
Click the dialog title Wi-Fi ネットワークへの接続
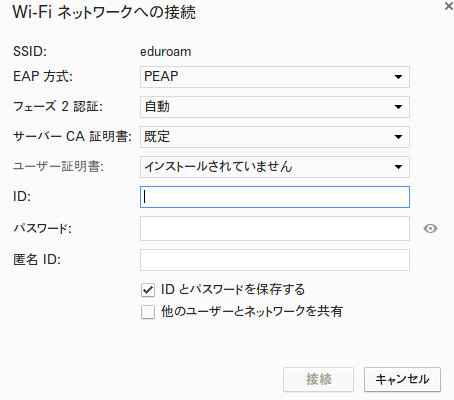(104, 13)
